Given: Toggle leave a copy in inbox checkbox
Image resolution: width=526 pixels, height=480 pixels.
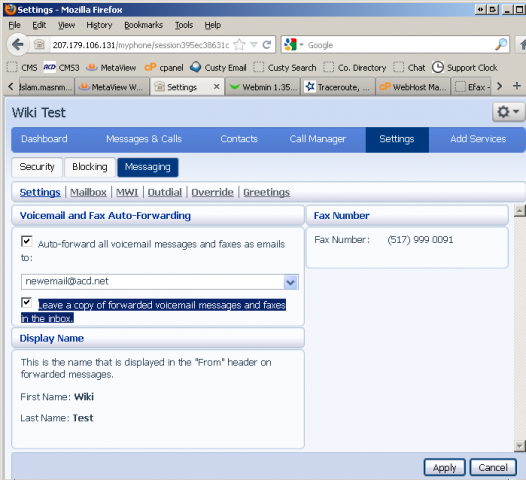Looking at the screenshot, I should point(27,302).
